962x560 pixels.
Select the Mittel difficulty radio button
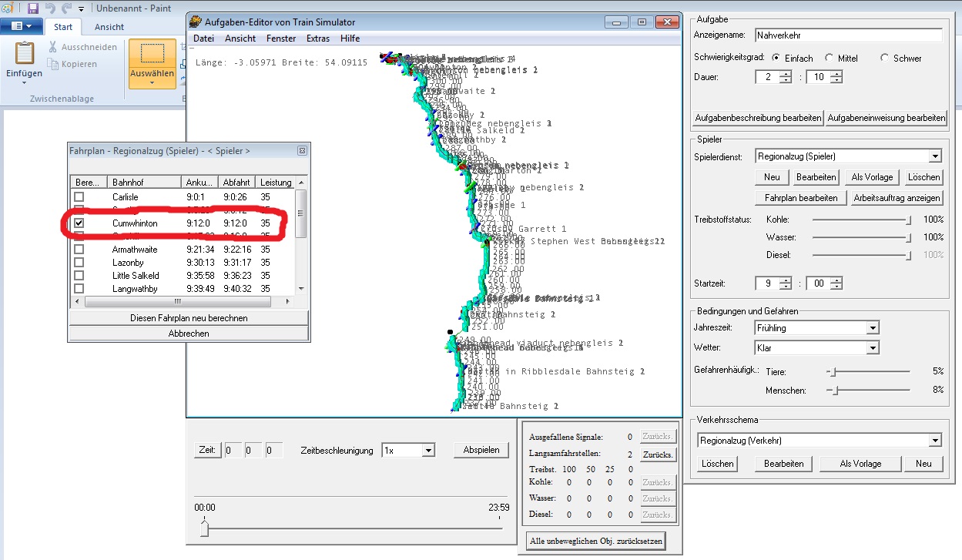tap(829, 58)
